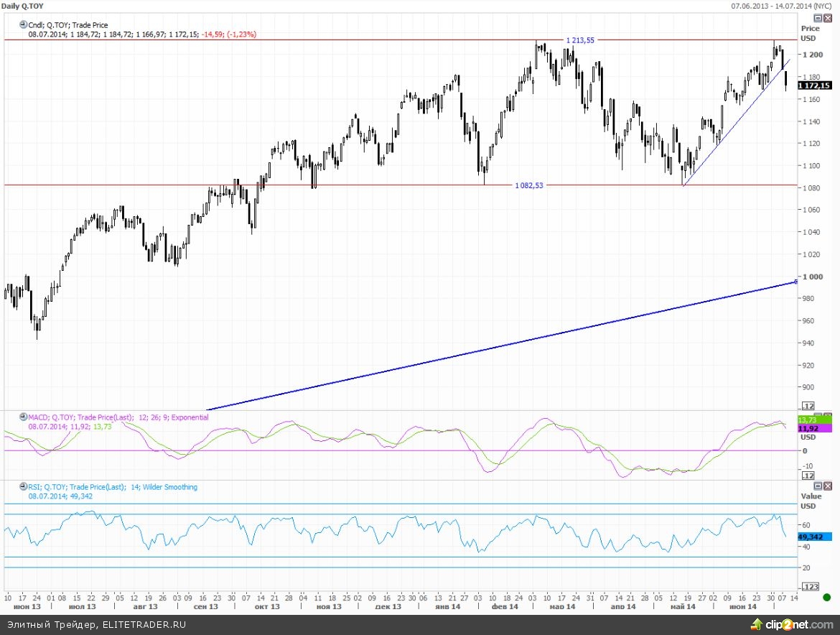The width and height of the screenshot is (840, 635).
Task: Click the сен 13 month label
Action: coord(206,606)
